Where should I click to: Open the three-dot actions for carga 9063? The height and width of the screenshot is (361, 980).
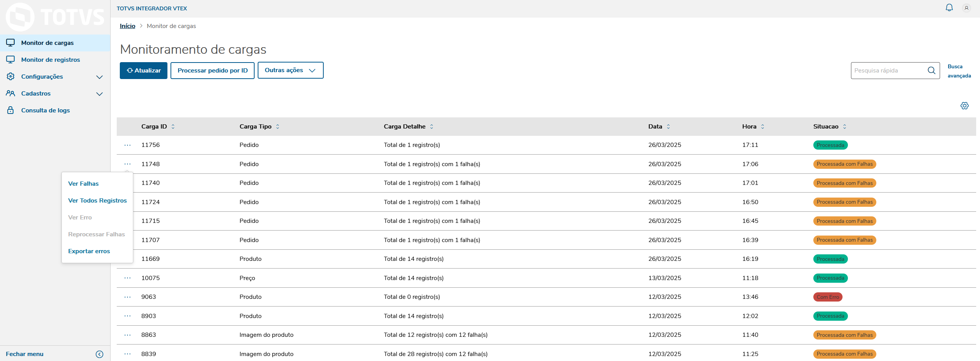[127, 297]
